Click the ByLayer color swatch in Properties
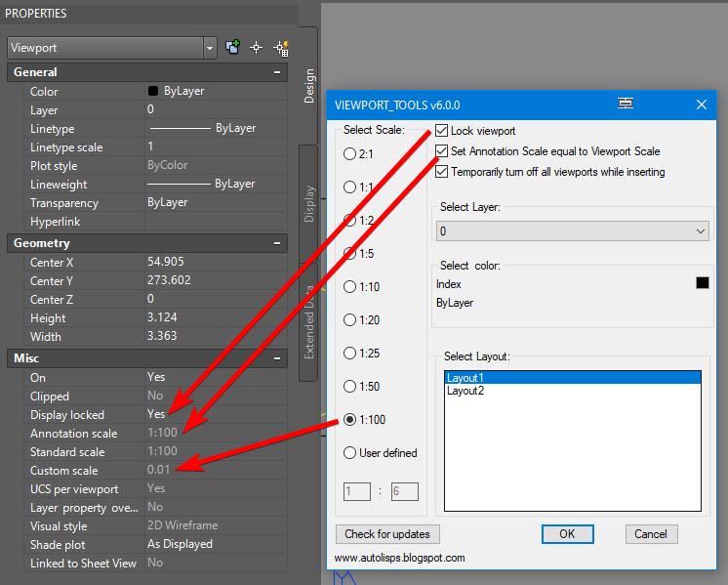The image size is (728, 585). tap(153, 91)
